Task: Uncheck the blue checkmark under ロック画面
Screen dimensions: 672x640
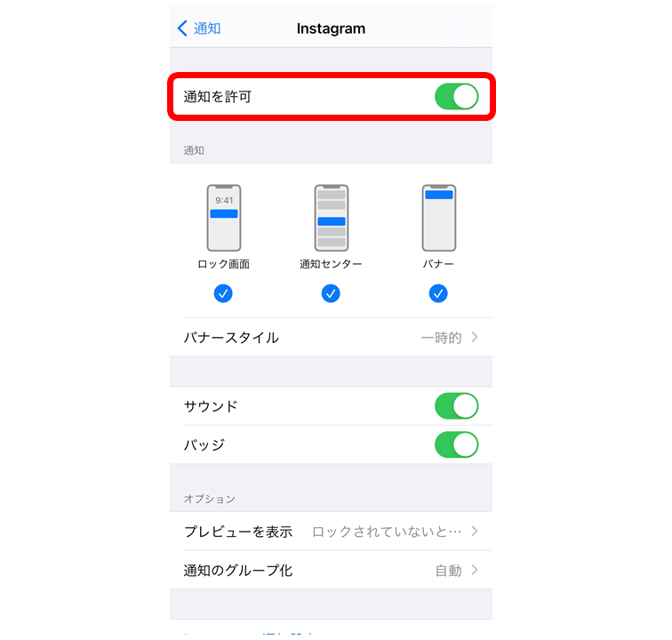Action: coord(223,293)
